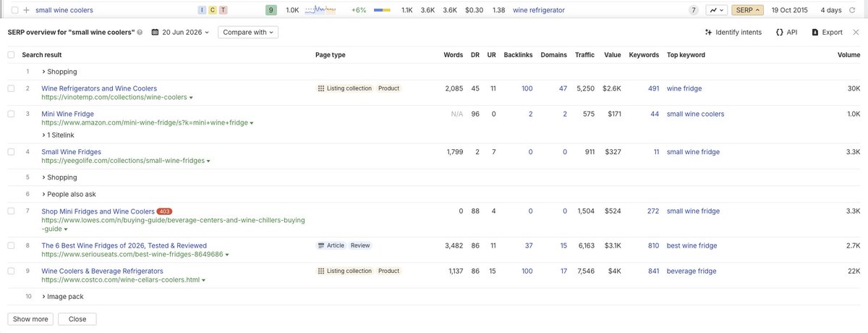Click the I intent badge
This screenshot has width=868, height=333.
(x=202, y=10)
